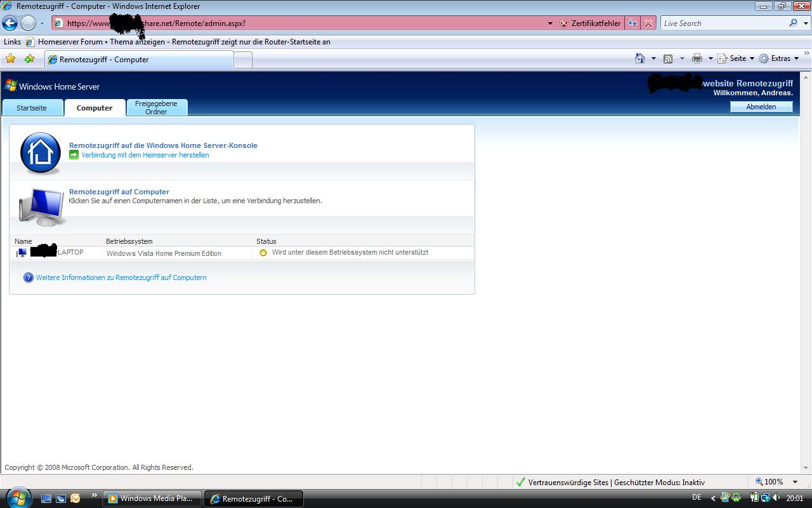Open the Homeserver Forum link in Links bar

click(x=178, y=42)
